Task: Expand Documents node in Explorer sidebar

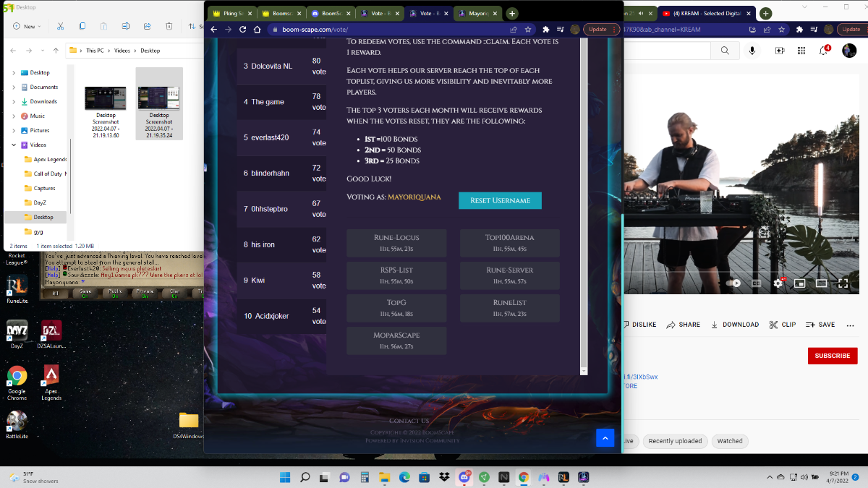Action: (x=13, y=87)
